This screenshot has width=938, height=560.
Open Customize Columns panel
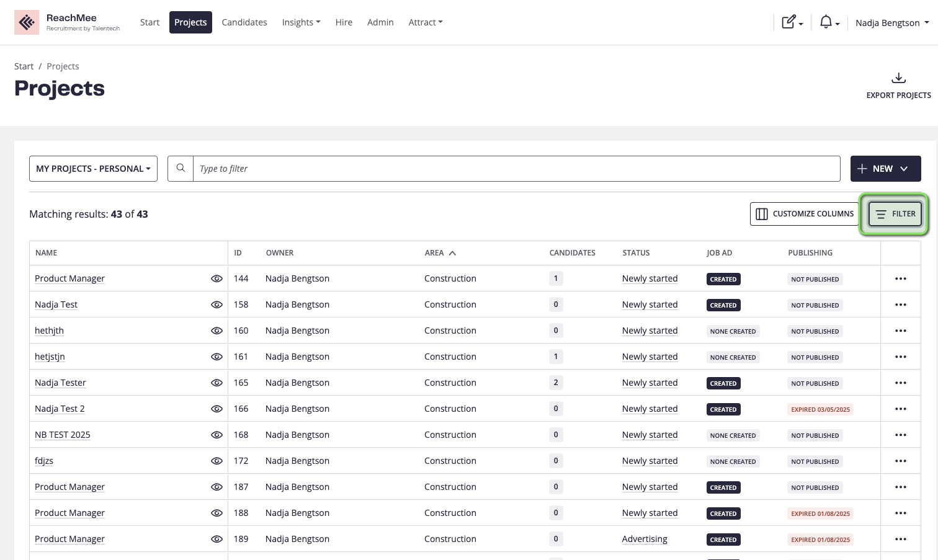(805, 214)
